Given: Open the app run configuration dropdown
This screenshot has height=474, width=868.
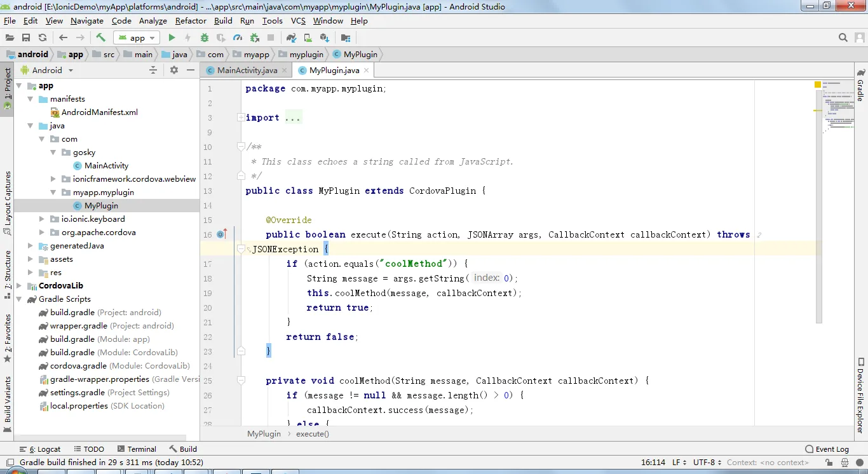Looking at the screenshot, I should coord(136,37).
